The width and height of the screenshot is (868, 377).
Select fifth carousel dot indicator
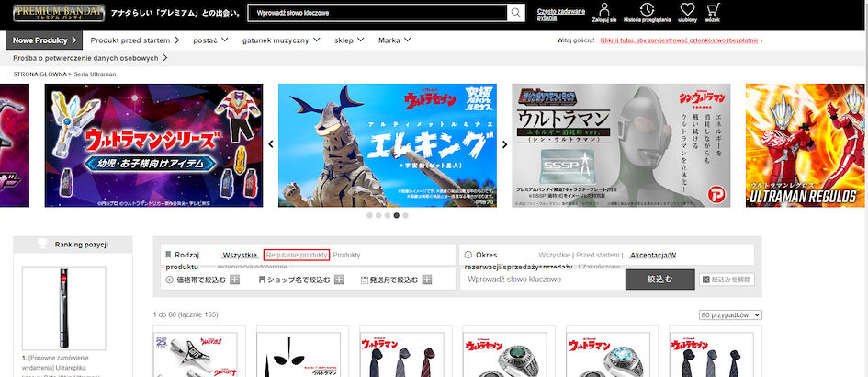click(x=405, y=215)
